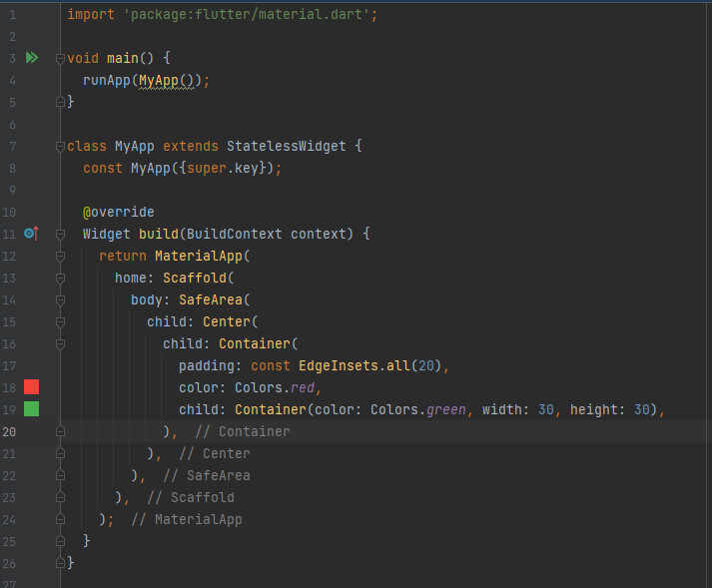Image resolution: width=712 pixels, height=588 pixels.
Task: Click the // MaterialApp closing comment
Action: (187, 519)
